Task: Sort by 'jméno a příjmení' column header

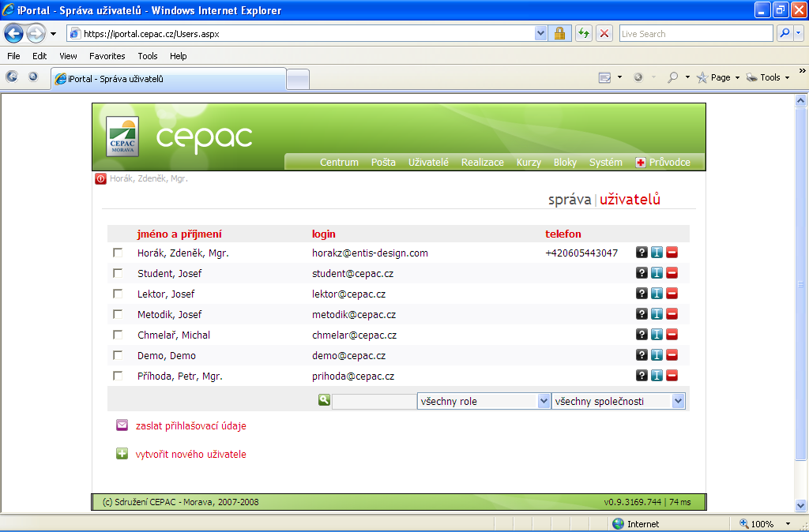Action: 179,234
